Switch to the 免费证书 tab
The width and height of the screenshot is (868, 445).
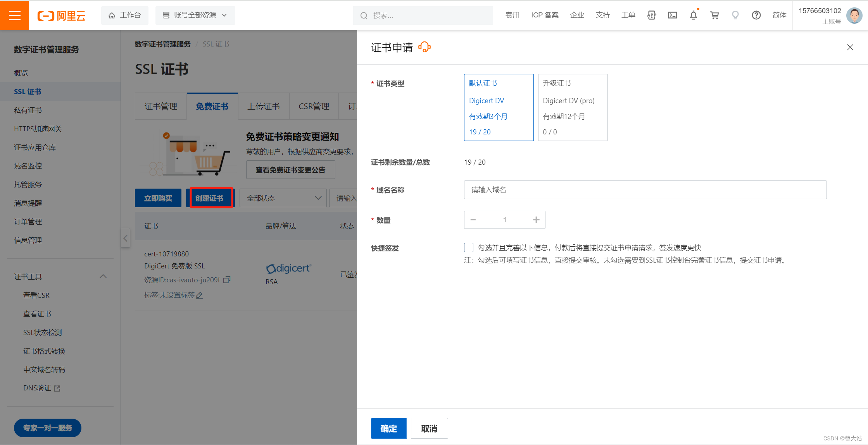tap(212, 107)
